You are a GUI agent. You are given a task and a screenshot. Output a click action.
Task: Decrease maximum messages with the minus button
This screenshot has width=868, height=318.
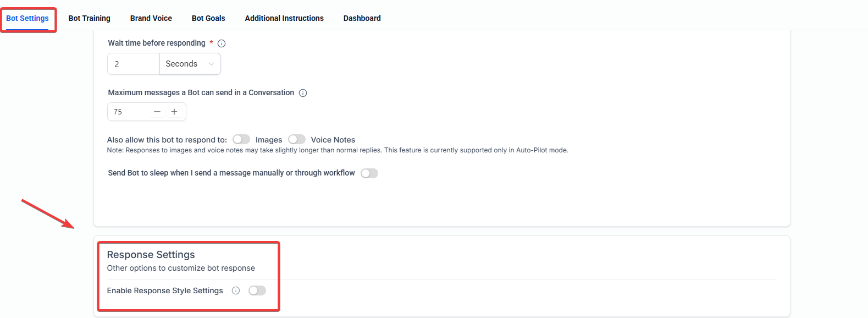(157, 112)
